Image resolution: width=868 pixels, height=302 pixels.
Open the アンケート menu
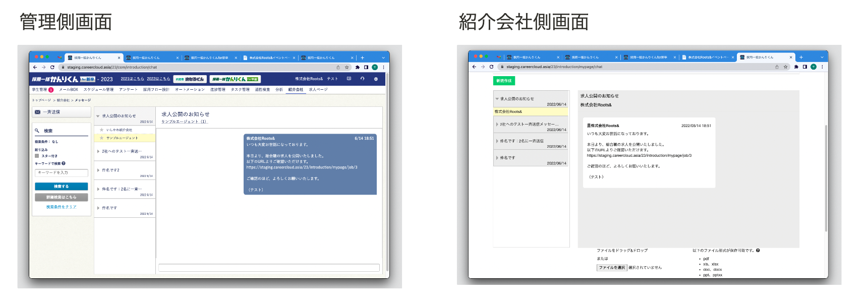coord(129,90)
